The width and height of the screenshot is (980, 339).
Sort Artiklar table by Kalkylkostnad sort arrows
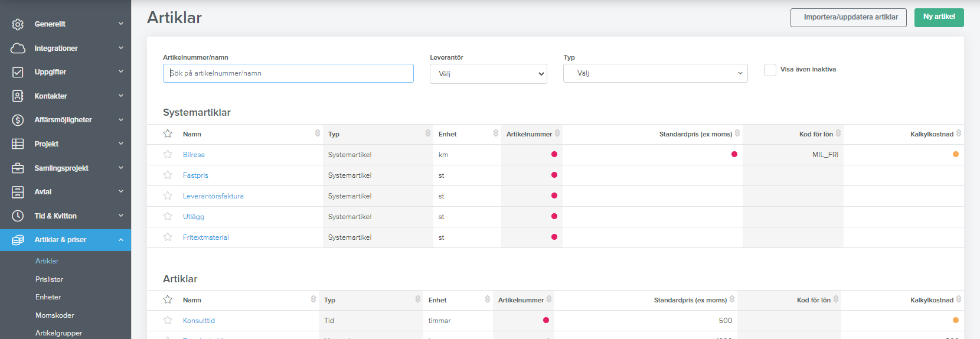pyautogui.click(x=959, y=299)
